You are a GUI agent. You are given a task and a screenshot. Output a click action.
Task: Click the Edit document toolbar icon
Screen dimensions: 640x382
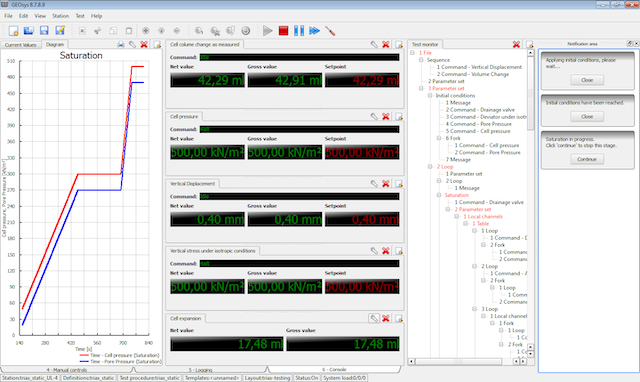pos(60,31)
